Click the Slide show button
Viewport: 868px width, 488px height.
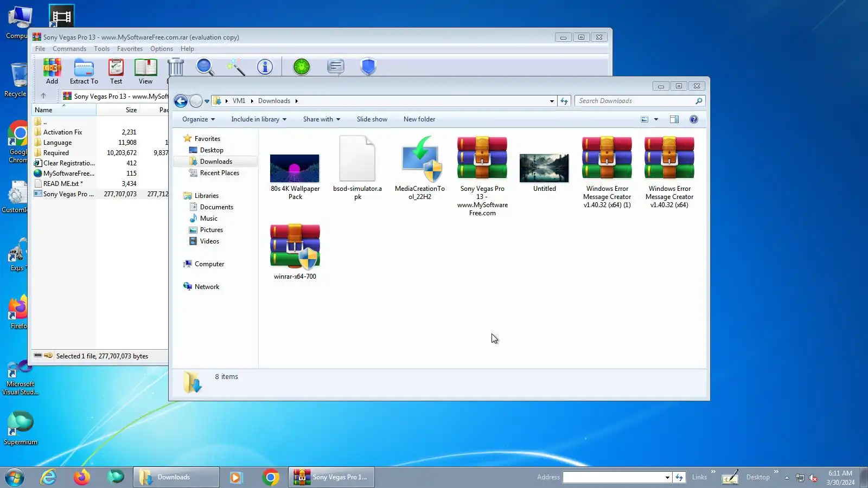coord(372,119)
